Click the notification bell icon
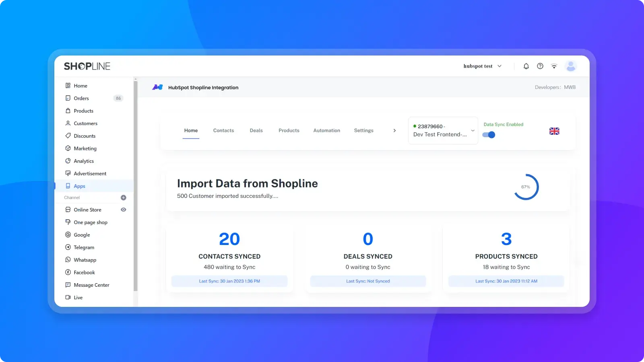Image resolution: width=644 pixels, height=362 pixels. tap(526, 66)
